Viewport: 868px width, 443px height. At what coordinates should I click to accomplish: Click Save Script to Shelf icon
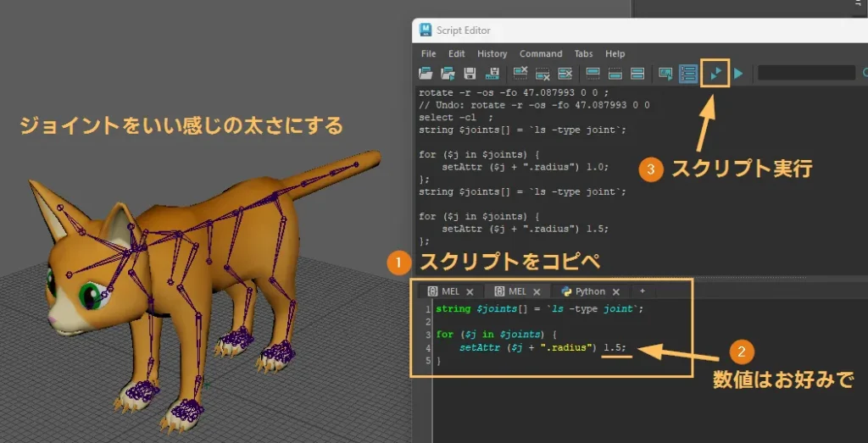(492, 73)
